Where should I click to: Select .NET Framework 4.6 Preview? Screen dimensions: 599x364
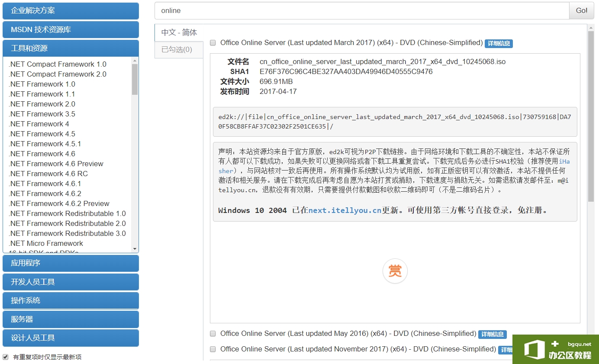pyautogui.click(x=56, y=164)
